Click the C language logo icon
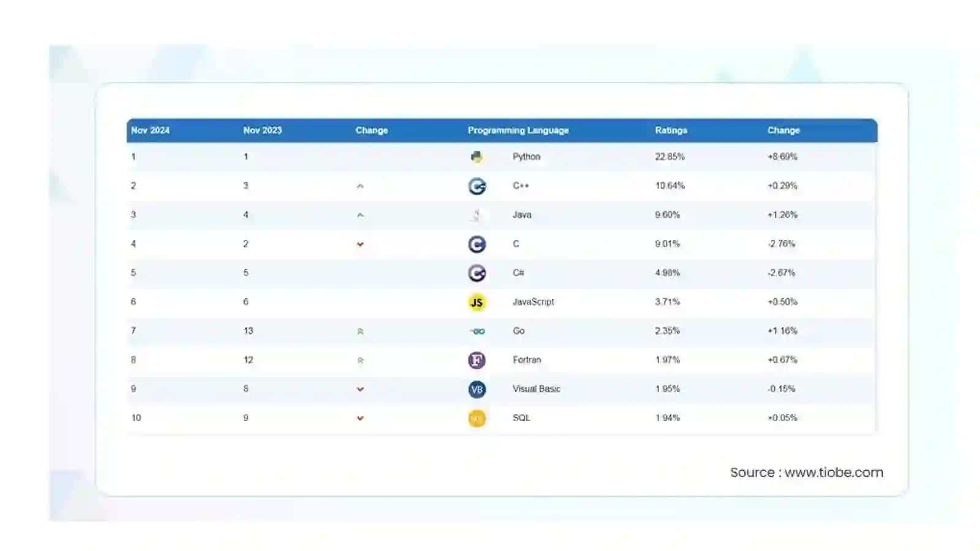The width and height of the screenshot is (980, 551). coord(477,244)
